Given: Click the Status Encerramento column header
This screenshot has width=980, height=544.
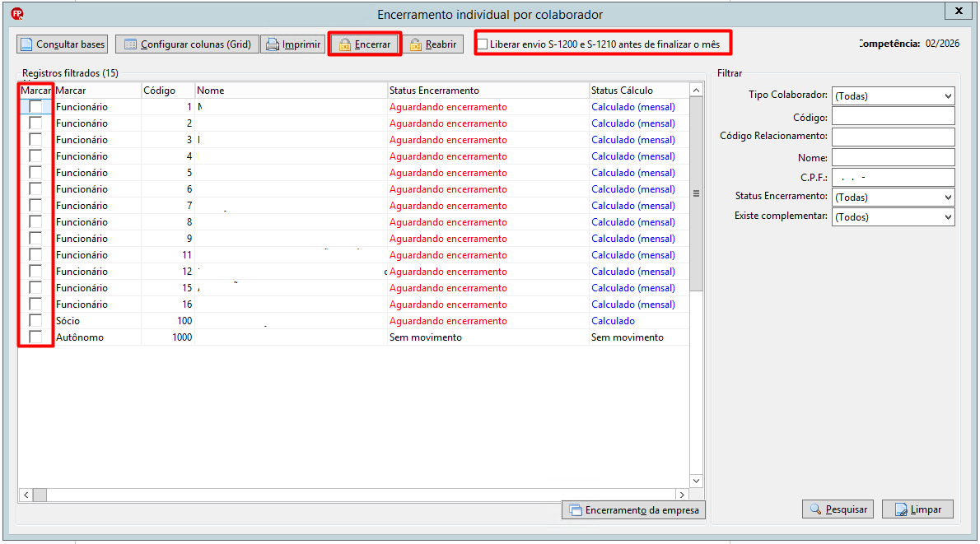Looking at the screenshot, I should 488,91.
